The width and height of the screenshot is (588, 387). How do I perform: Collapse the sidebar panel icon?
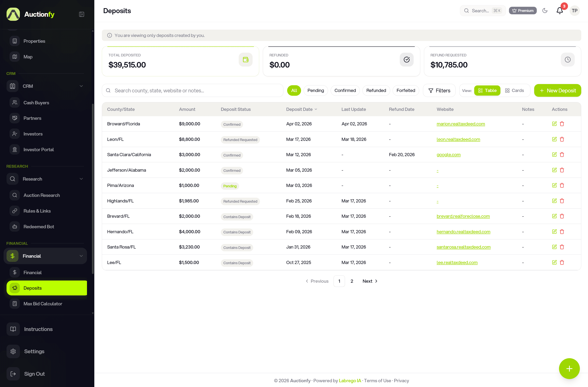point(82,14)
